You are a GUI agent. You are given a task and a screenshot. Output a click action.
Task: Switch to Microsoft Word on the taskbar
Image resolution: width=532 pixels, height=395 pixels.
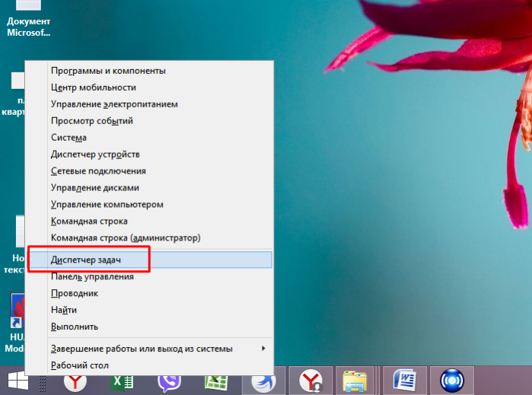(x=404, y=381)
